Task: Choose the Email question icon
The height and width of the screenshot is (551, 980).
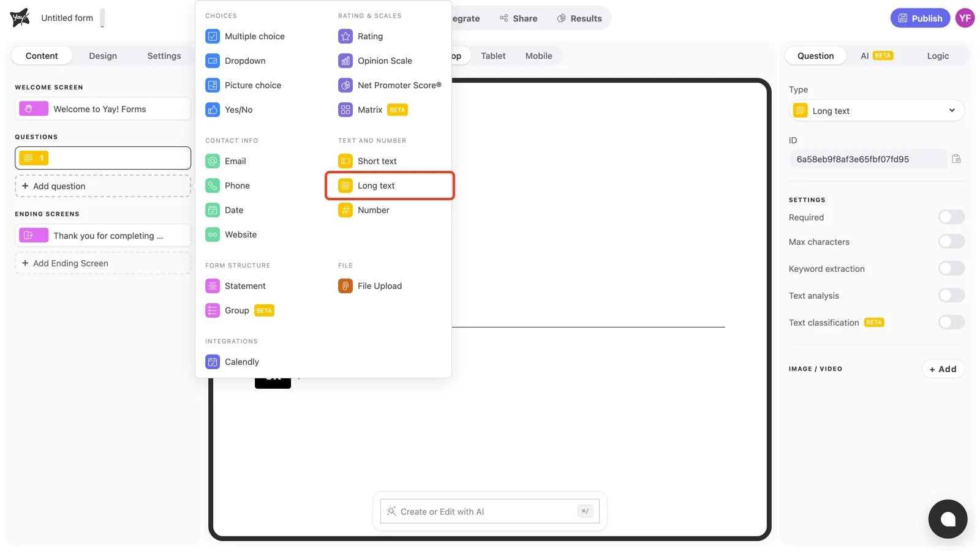Action: [x=213, y=161]
